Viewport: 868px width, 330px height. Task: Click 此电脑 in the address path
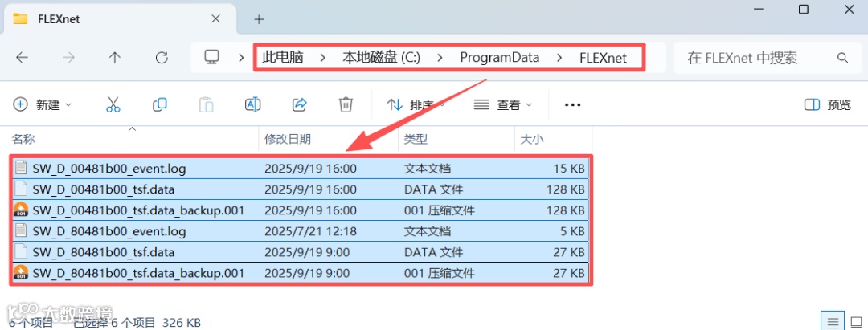click(x=283, y=58)
